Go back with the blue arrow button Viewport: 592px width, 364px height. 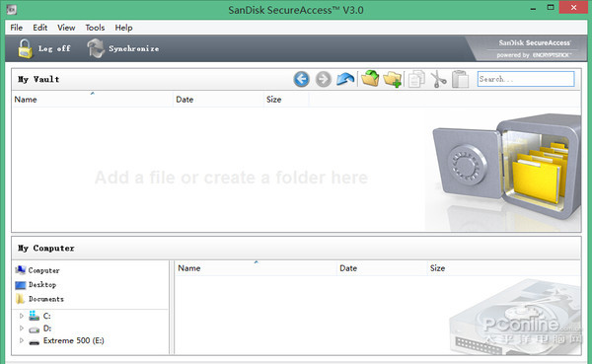[301, 79]
